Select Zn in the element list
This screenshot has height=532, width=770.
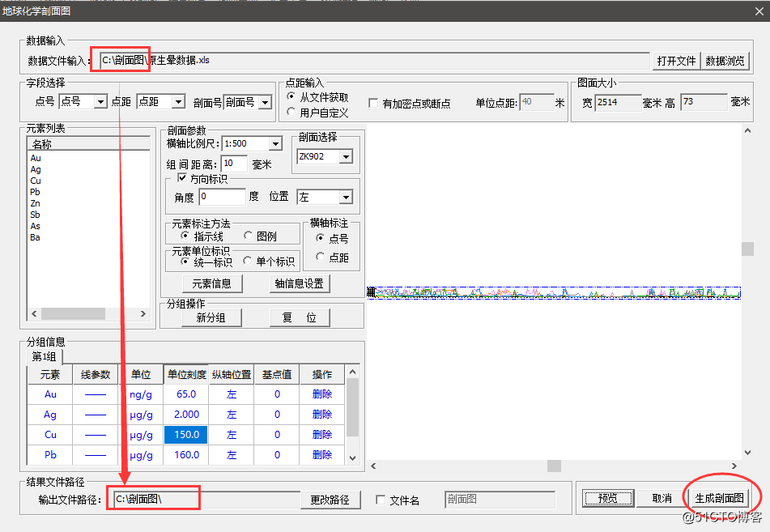tap(36, 203)
